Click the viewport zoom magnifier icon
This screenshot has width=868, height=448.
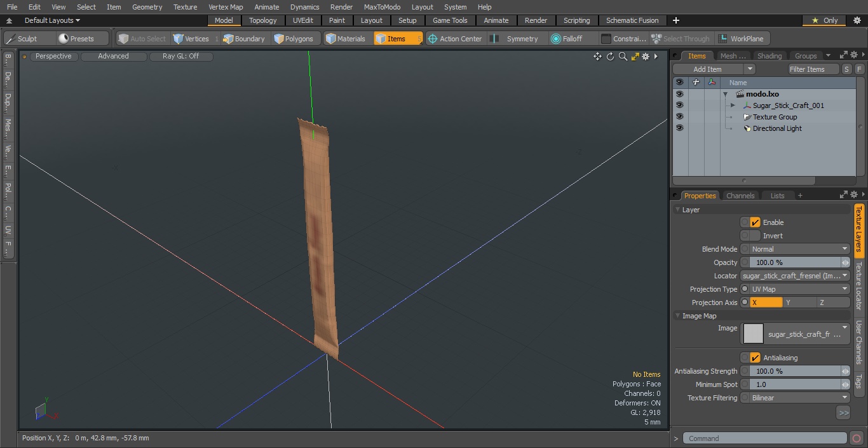pos(623,57)
